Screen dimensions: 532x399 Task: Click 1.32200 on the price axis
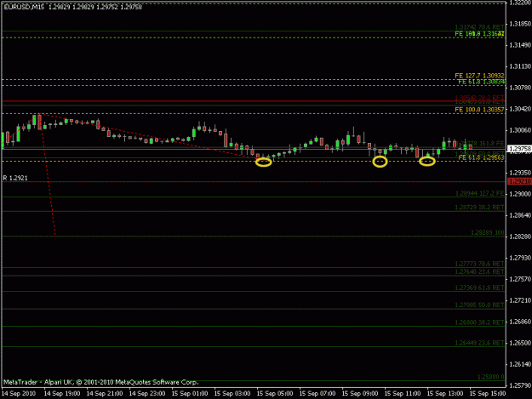(520, 3)
